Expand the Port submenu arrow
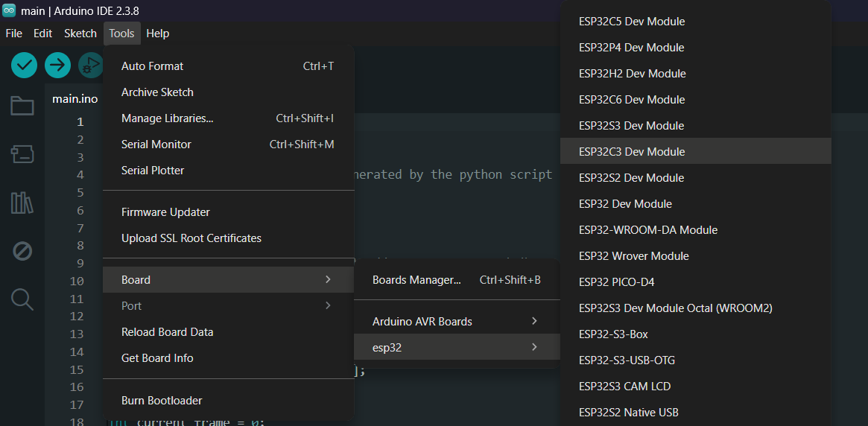868x426 pixels. tap(329, 305)
